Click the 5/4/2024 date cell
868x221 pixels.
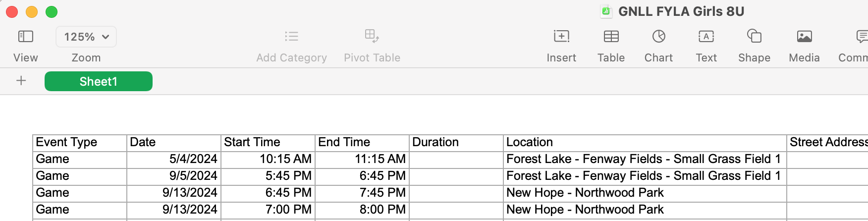[173, 160]
